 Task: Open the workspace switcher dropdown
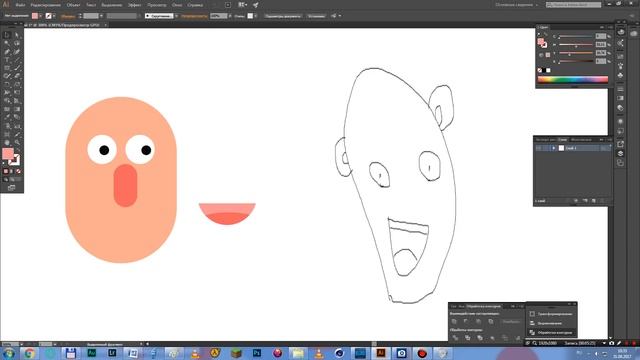516,5
